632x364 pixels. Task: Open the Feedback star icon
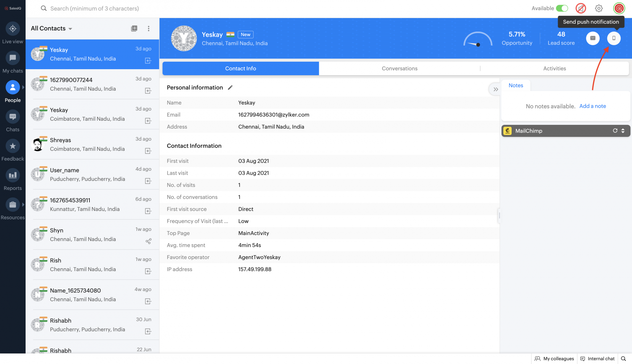pyautogui.click(x=13, y=146)
